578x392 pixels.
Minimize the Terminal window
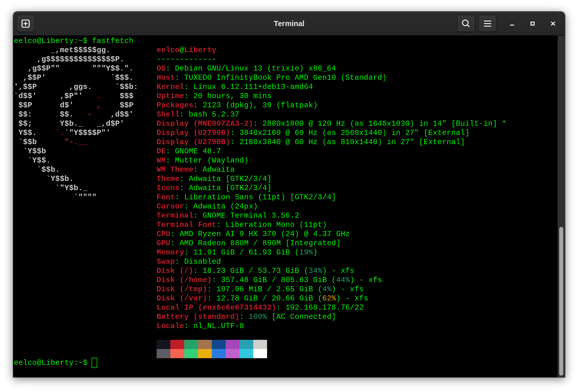click(512, 24)
